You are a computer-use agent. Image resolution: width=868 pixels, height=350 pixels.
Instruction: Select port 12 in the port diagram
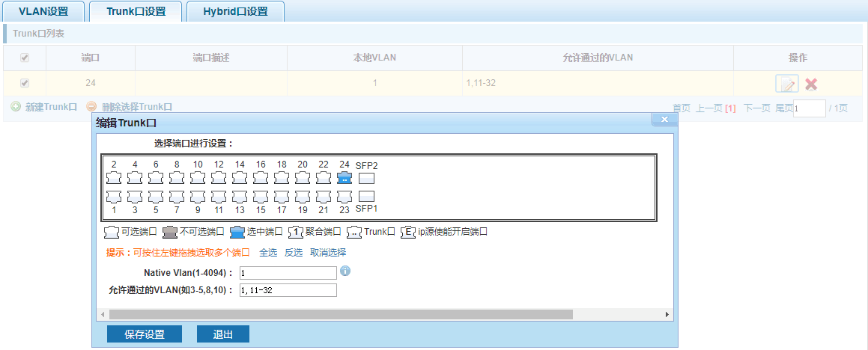tap(219, 178)
